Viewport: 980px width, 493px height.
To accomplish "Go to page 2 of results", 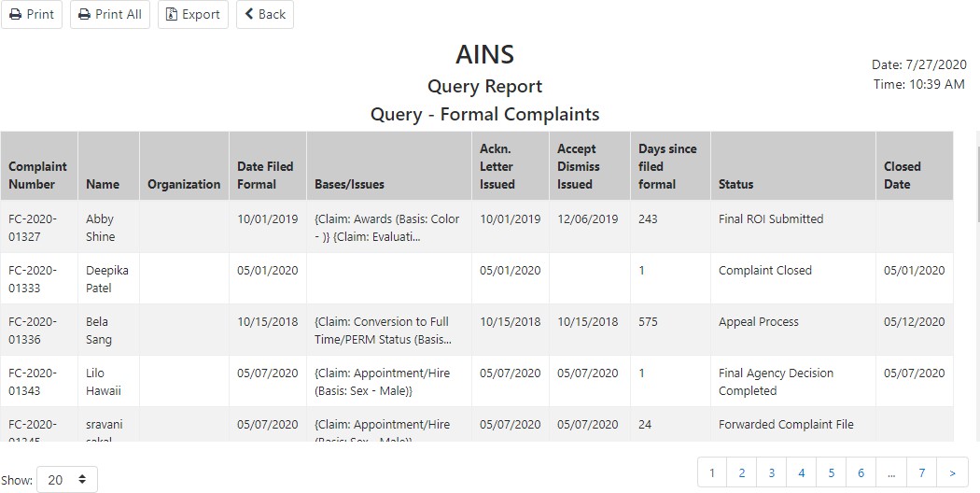I will click(x=742, y=473).
